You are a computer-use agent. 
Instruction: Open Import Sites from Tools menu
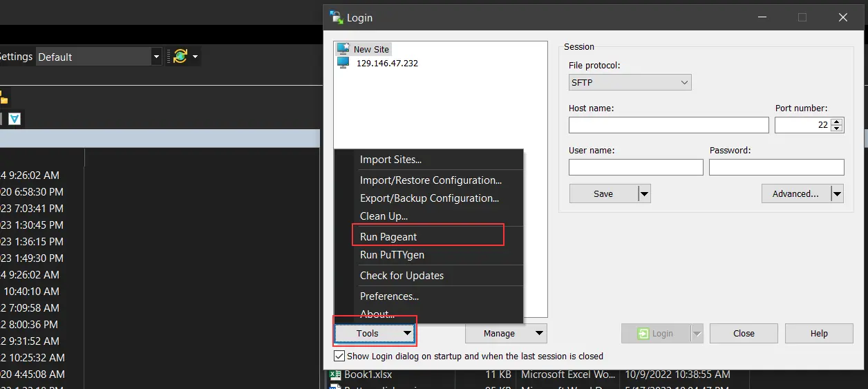390,160
